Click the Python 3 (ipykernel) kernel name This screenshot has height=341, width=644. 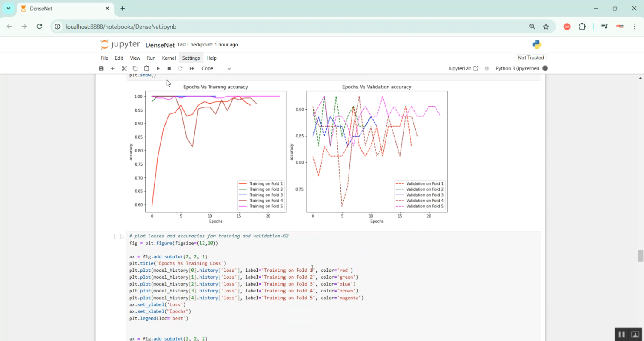pos(517,69)
